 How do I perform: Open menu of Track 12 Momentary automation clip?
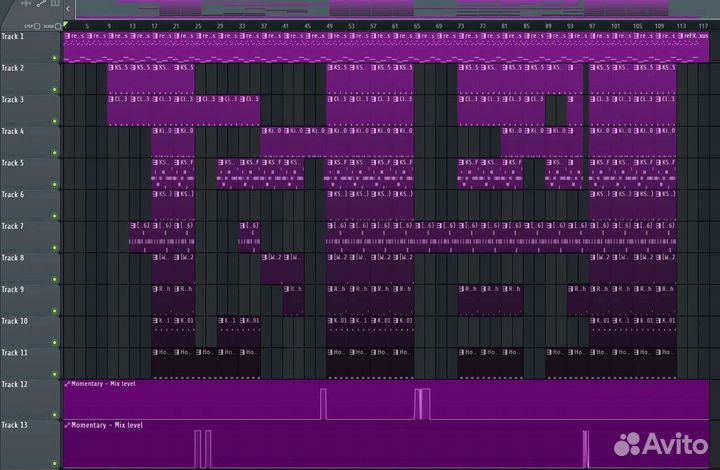tap(67, 383)
